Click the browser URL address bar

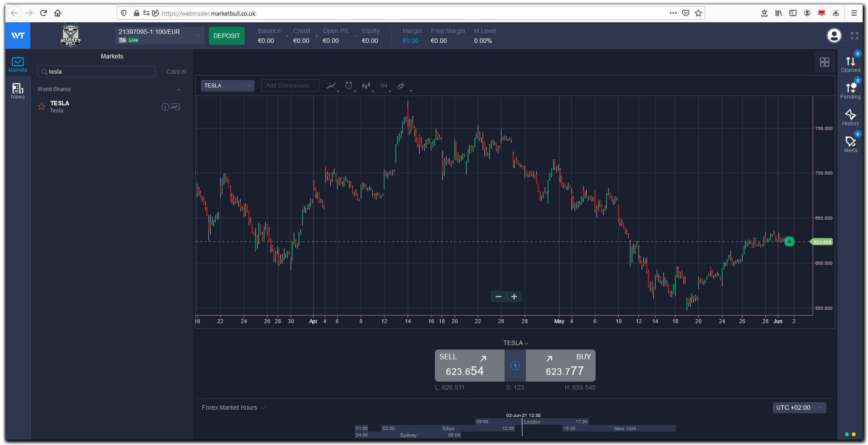pyautogui.click(x=411, y=13)
